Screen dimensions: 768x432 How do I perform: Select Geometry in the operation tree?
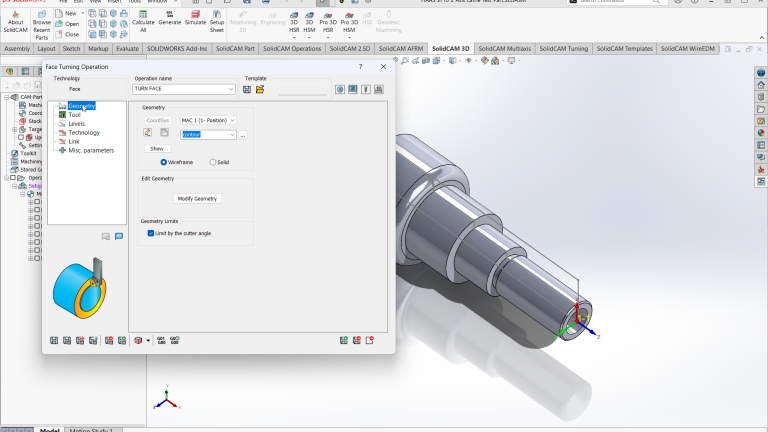tap(81, 106)
